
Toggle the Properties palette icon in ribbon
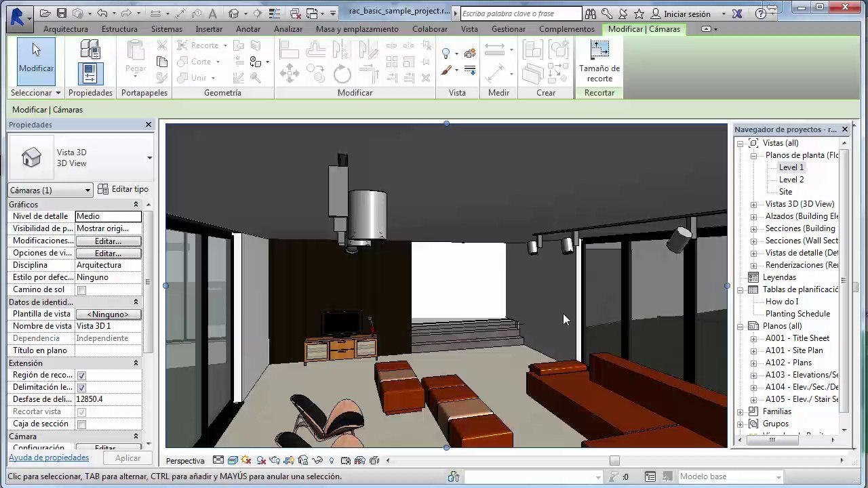(90, 73)
